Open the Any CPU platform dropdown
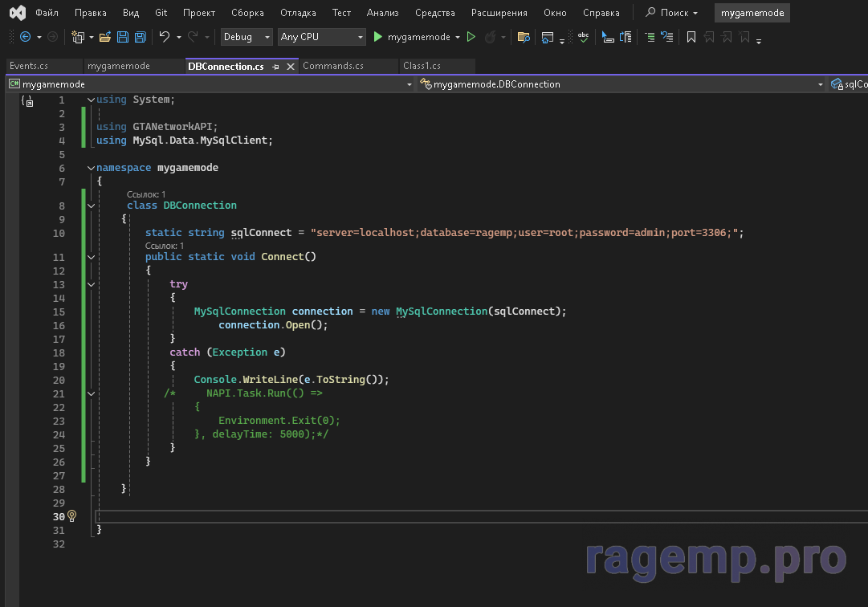The width and height of the screenshot is (868, 607). pyautogui.click(x=322, y=37)
